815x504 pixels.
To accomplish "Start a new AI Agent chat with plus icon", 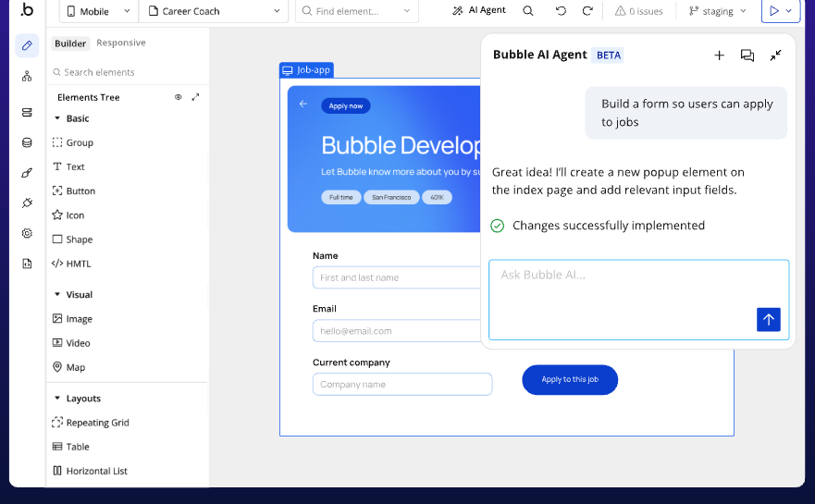I will point(719,55).
